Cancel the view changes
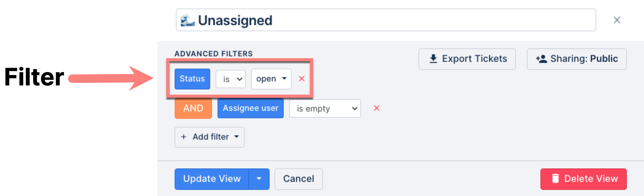 coord(298,179)
